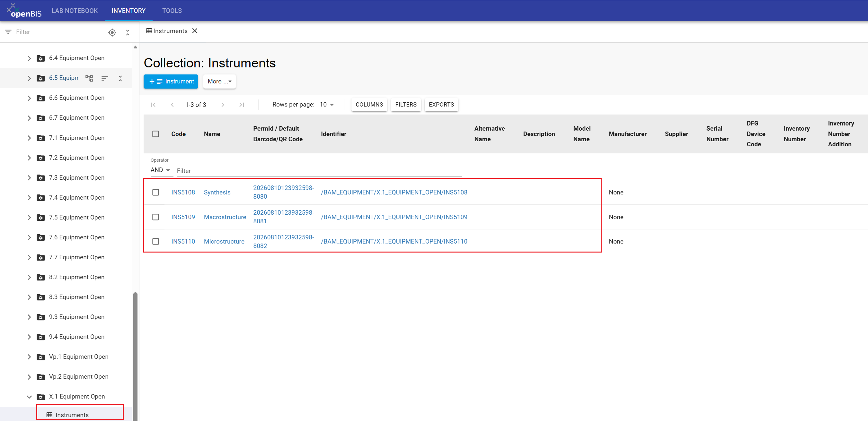Go to the previous page of results
868x421 pixels.
point(172,105)
